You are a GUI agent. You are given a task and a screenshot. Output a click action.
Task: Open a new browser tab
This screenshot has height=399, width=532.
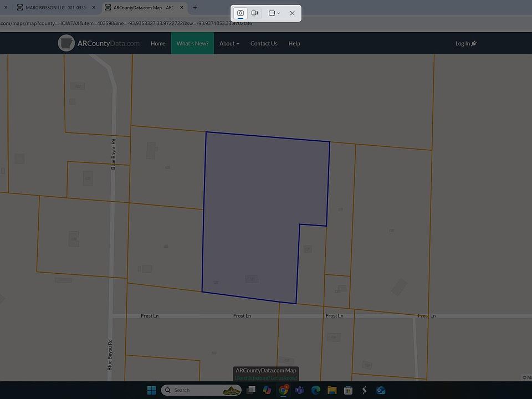point(195,8)
